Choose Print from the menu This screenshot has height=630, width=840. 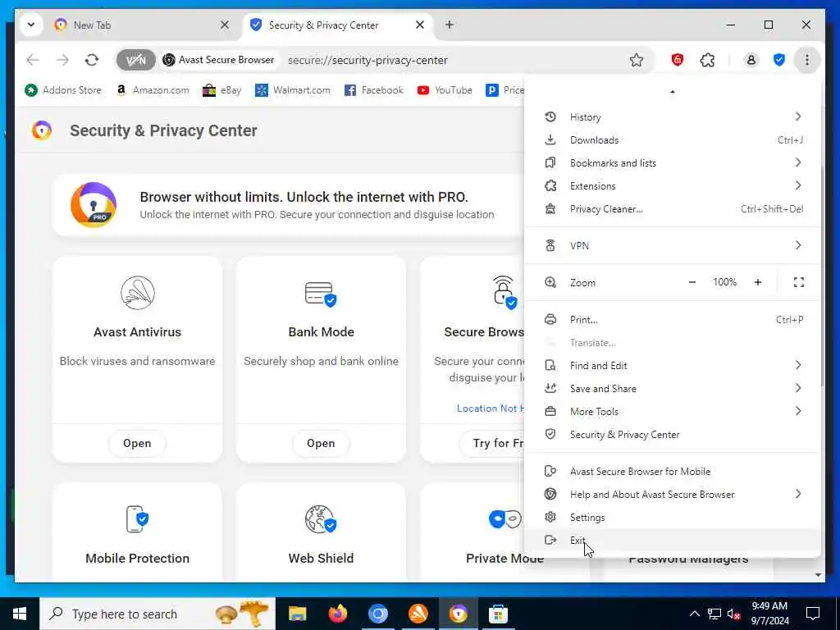[x=673, y=320]
